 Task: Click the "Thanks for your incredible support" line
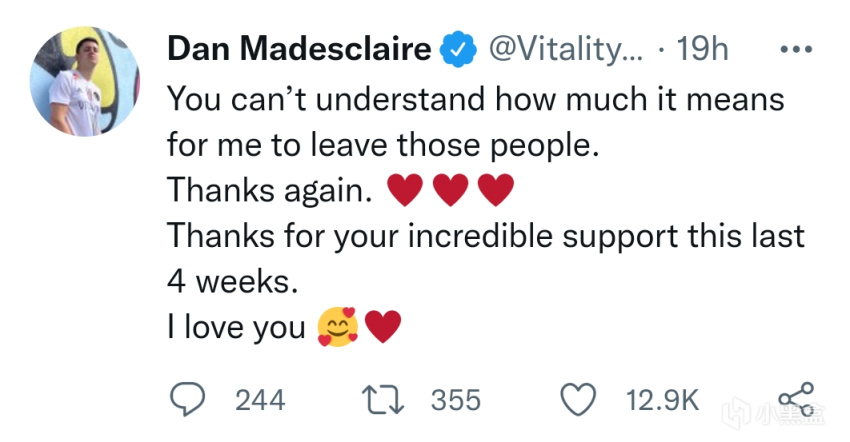[485, 236]
